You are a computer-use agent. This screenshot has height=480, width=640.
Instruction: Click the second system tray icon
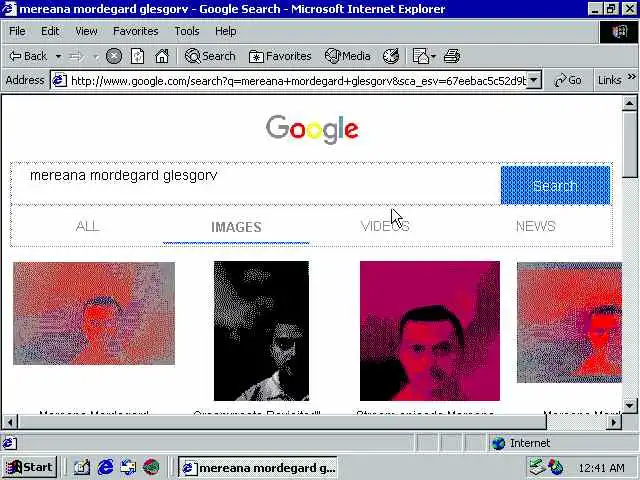click(x=556, y=467)
